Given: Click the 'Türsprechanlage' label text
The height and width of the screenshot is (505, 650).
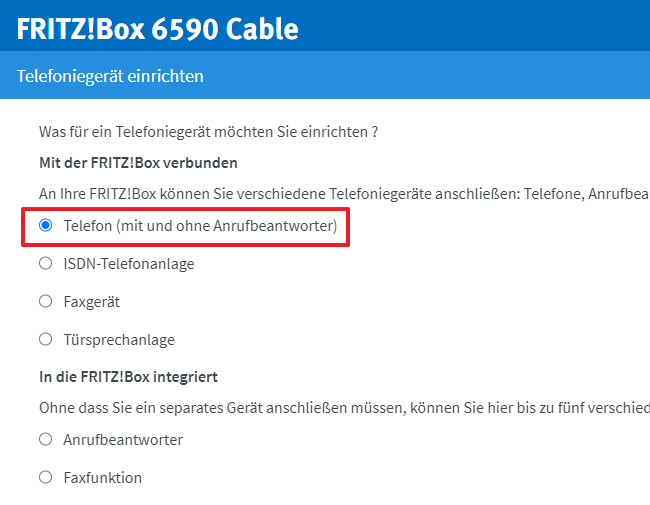Looking at the screenshot, I should coord(118,339).
